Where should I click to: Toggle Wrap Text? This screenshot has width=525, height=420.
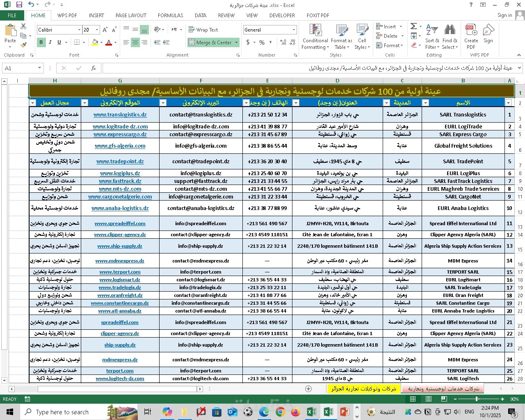pyautogui.click(x=203, y=30)
